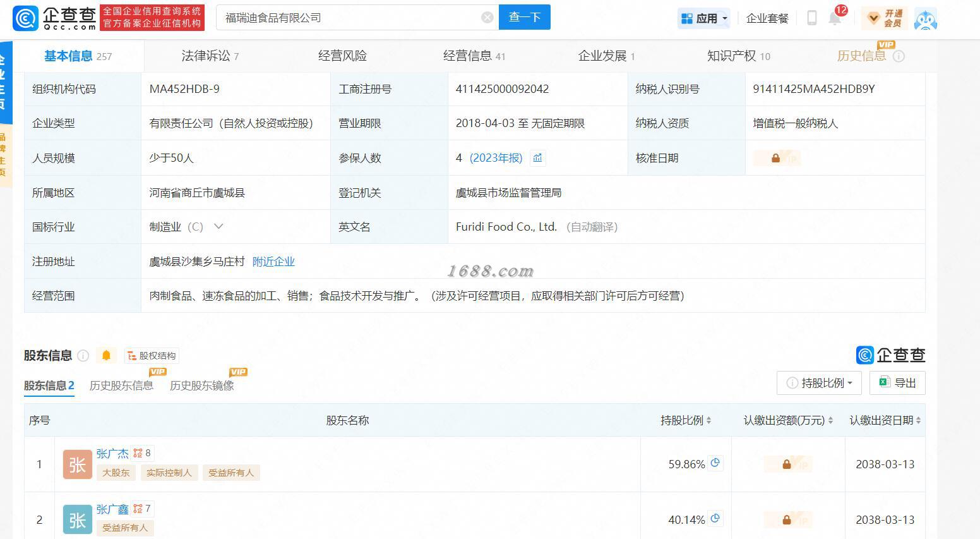Click Furidi Food Co., Ltd. English name

[506, 227]
